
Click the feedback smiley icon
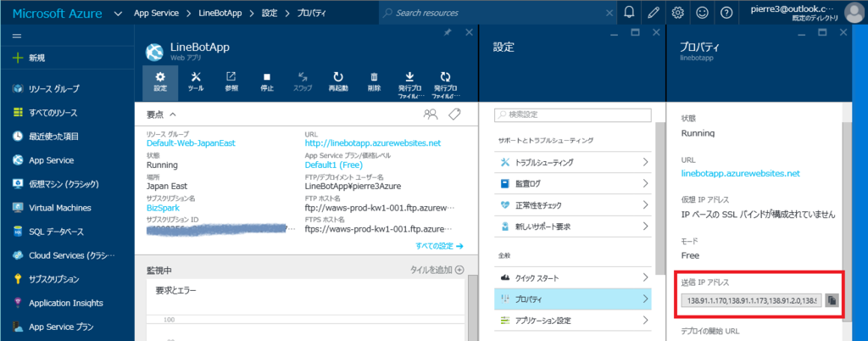tap(702, 12)
